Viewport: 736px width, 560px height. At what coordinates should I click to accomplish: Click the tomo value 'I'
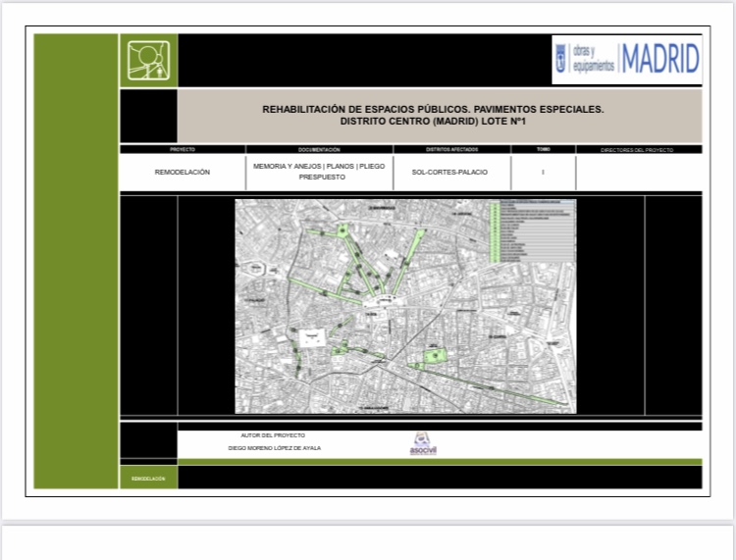tap(543, 173)
